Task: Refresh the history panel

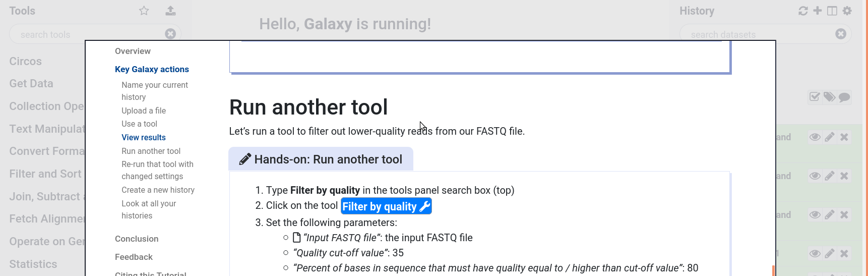Action: [803, 11]
